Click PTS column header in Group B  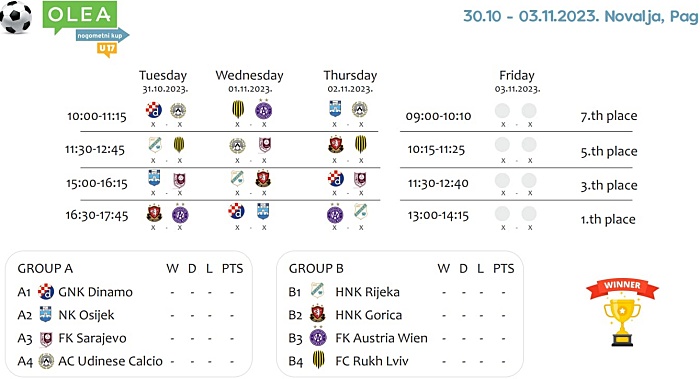[x=504, y=268]
